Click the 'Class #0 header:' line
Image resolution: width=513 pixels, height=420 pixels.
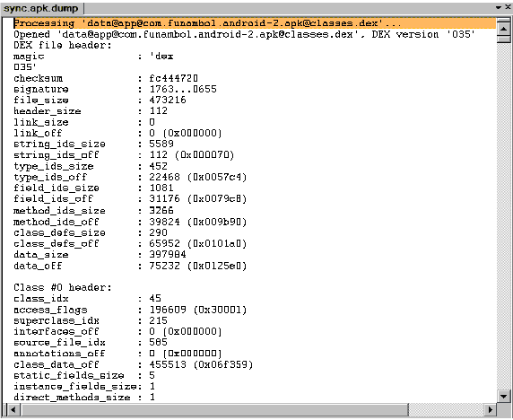[63, 287]
